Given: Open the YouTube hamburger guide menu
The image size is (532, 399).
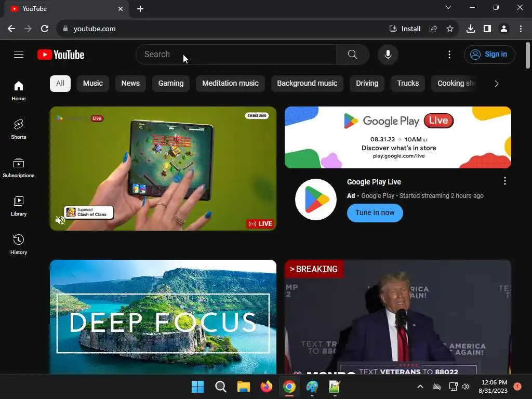Looking at the screenshot, I should click(19, 54).
